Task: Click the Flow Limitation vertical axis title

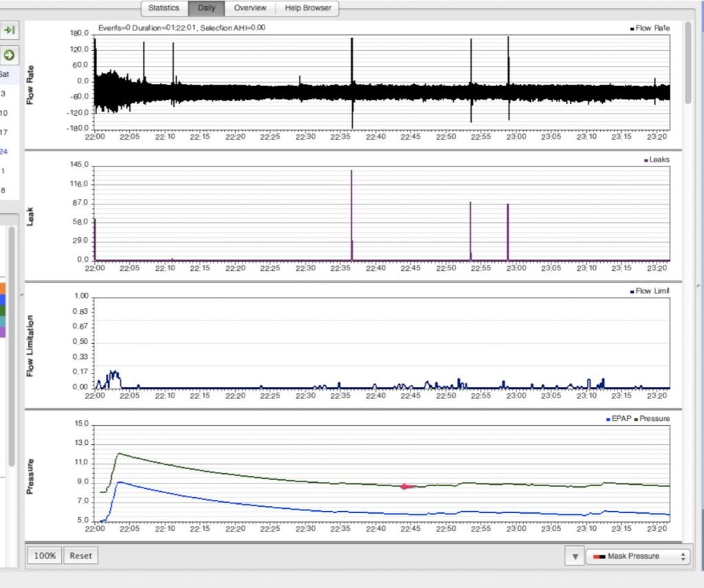Action: tap(30, 346)
